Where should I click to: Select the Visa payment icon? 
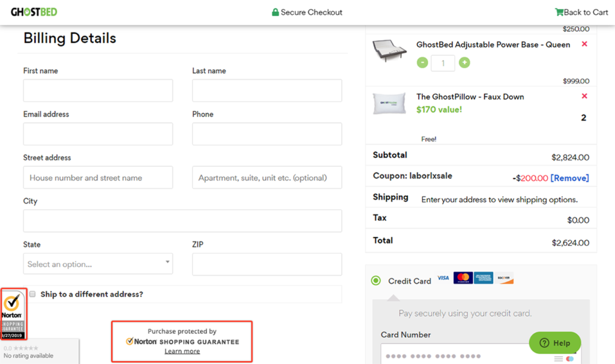443,278
